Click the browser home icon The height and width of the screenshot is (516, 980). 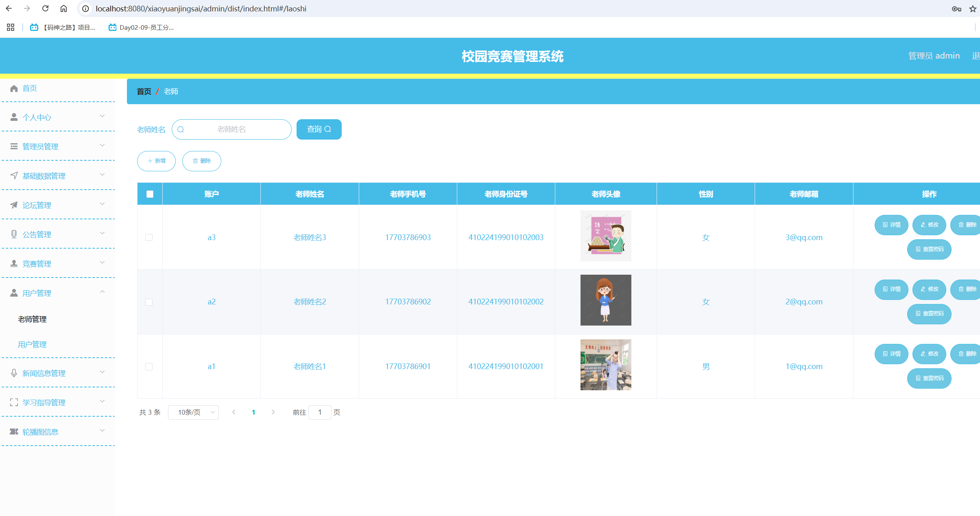(x=63, y=9)
